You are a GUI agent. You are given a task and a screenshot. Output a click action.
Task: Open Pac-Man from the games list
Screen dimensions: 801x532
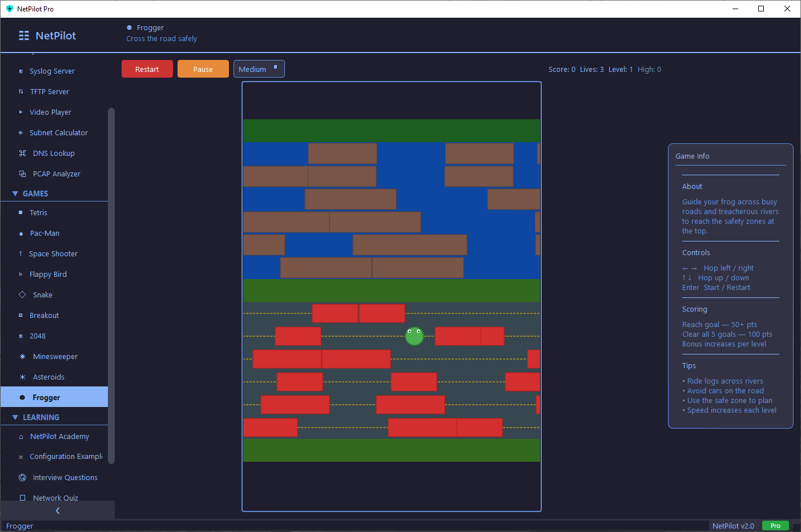pyautogui.click(x=21, y=233)
